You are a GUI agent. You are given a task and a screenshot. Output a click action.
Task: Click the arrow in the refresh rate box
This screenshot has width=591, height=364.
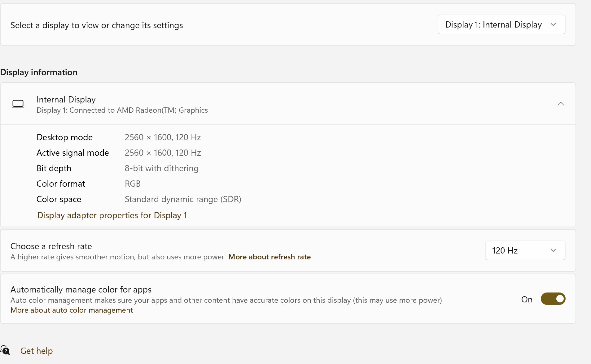pyautogui.click(x=553, y=250)
